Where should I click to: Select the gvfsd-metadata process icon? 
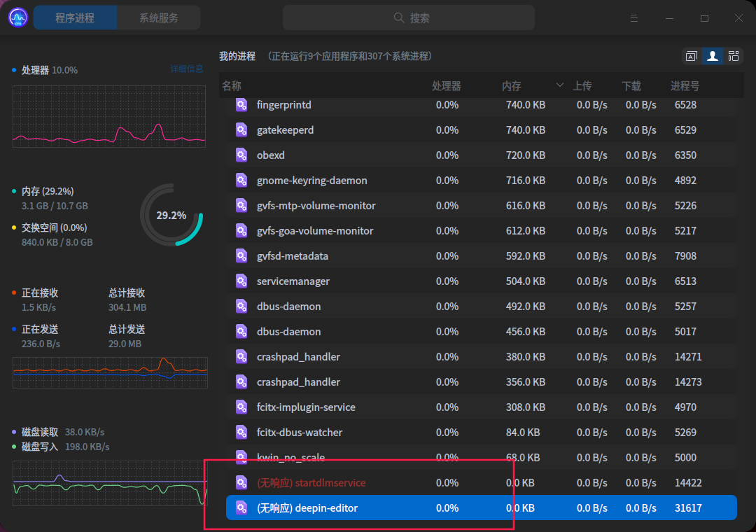(x=241, y=256)
